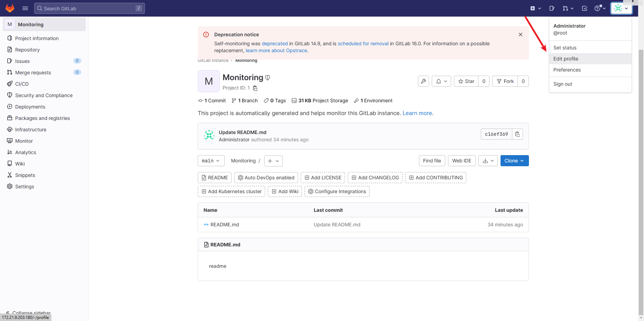Screen dimensions: 644x321
Task: Copy the Project ID with clipboard icon
Action: coord(255,88)
